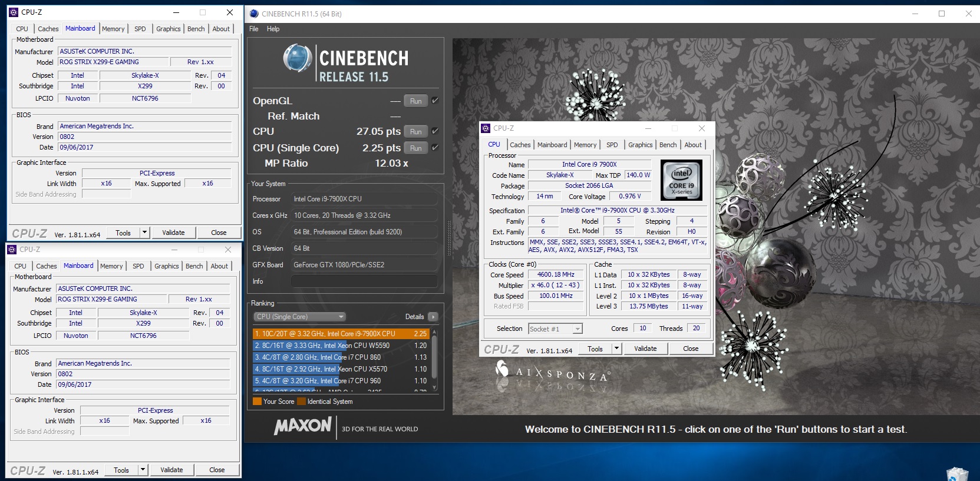
Task: Expand Tools arrow in lower-left CPU-Z window
Action: click(x=143, y=470)
